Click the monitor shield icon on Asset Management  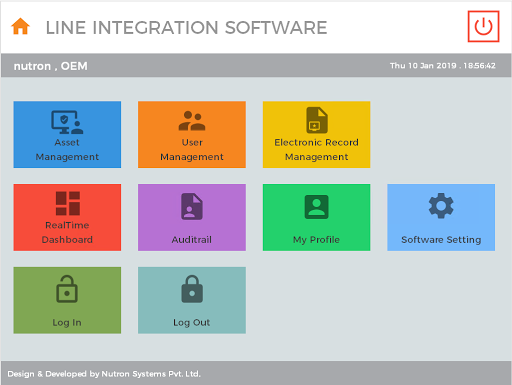(x=67, y=122)
